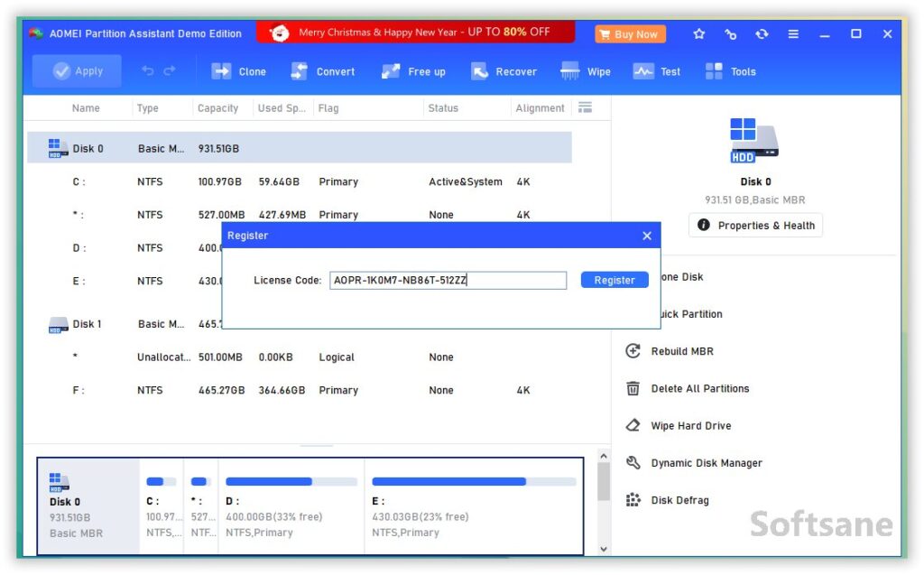Image resolution: width=924 pixels, height=575 pixels.
Task: Select the E: partition row
Action: click(125, 281)
